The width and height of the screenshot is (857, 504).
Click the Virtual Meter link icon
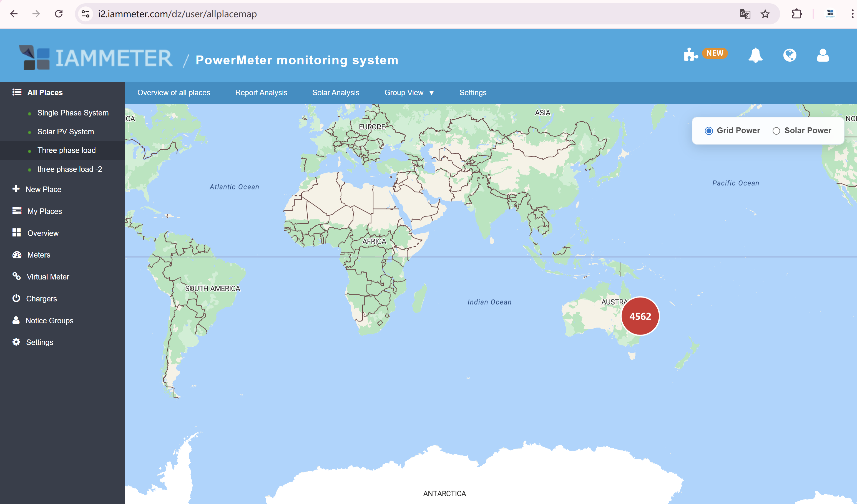point(16,276)
